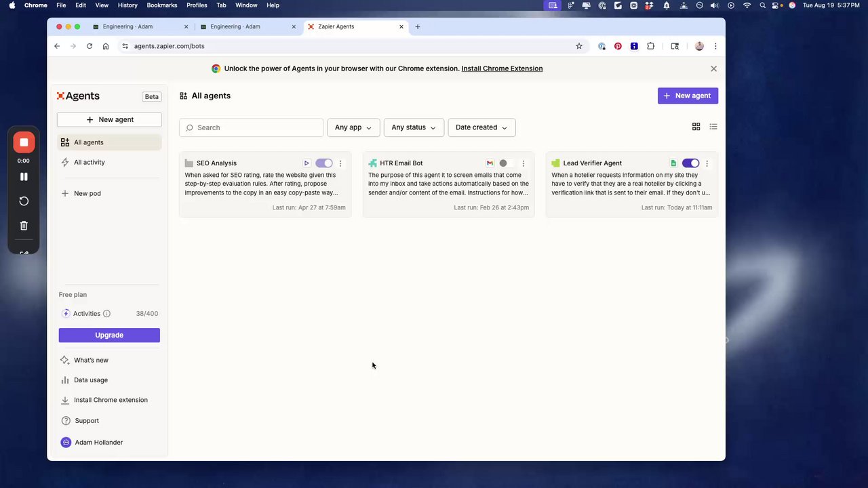Click Pinterest extension icon
Viewport: 868px width, 488px height.
[x=618, y=46]
